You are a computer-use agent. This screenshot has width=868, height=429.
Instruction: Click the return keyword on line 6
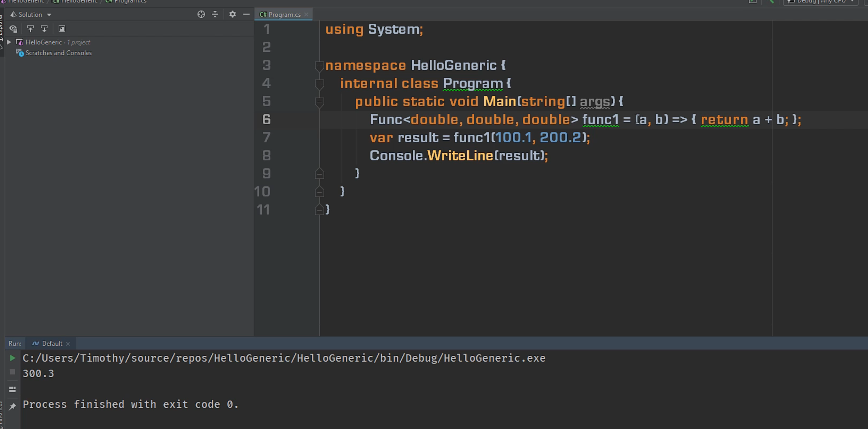pyautogui.click(x=724, y=119)
